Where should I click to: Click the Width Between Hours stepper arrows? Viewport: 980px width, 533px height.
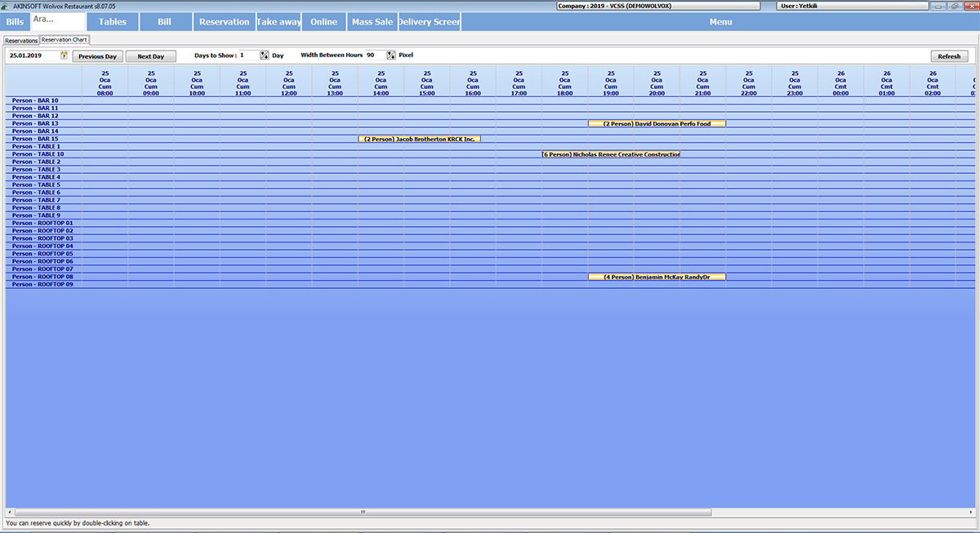[x=391, y=56]
